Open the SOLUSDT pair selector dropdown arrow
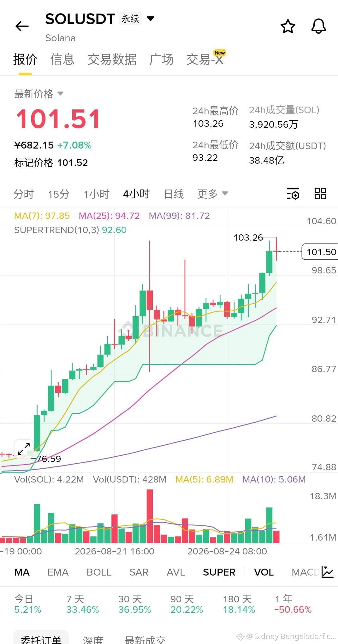Image resolution: width=338 pixels, height=644 pixels. [151, 19]
